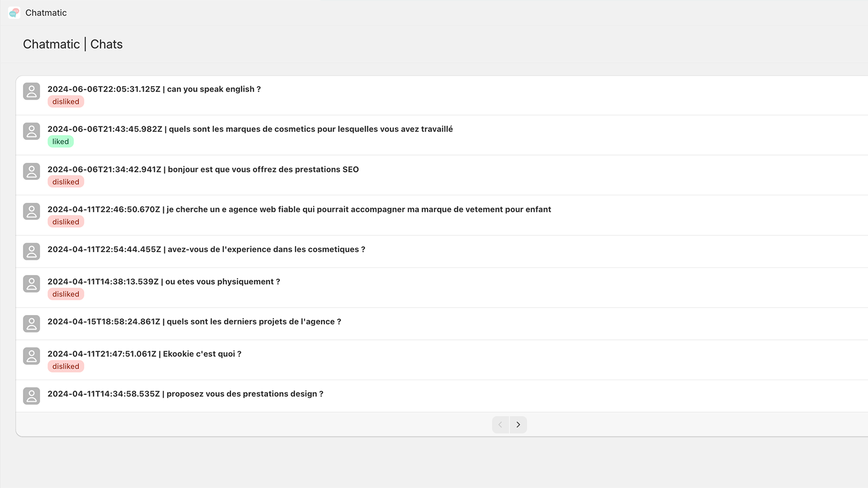
Task: Click disliked badge under 'ou etes vous physiquement'
Action: click(66, 294)
